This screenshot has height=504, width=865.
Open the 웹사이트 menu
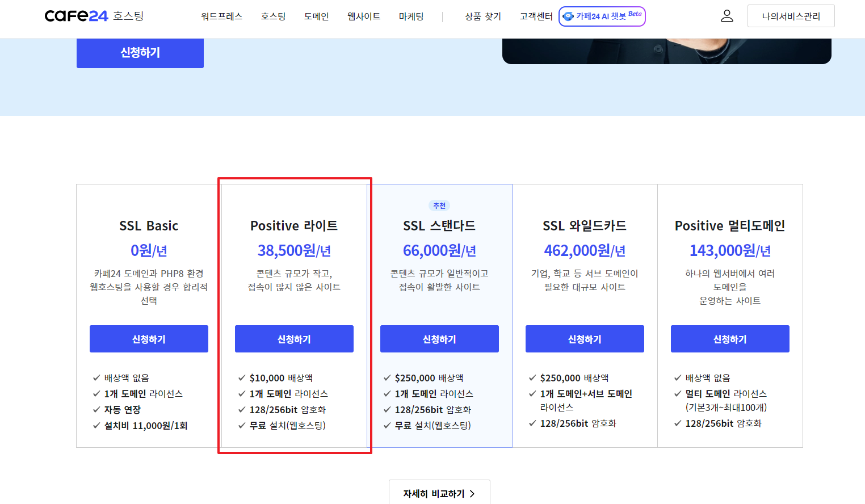(364, 16)
